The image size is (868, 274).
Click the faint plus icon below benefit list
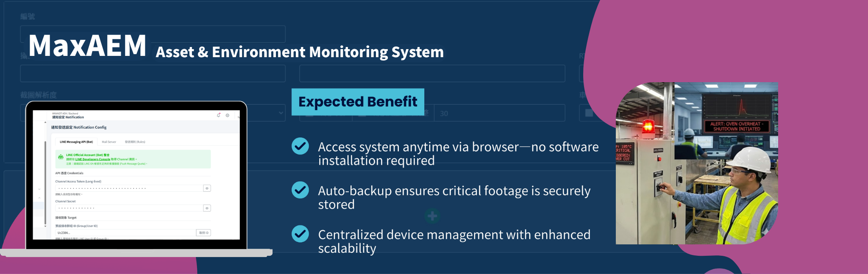pyautogui.click(x=432, y=216)
